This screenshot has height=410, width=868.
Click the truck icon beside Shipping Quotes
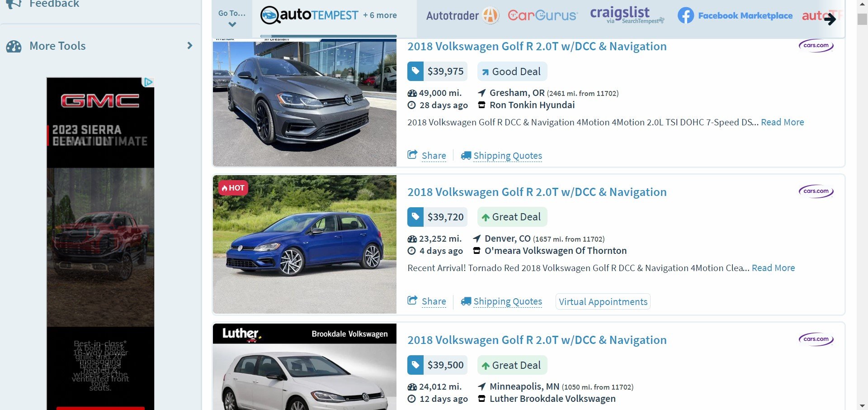point(466,155)
